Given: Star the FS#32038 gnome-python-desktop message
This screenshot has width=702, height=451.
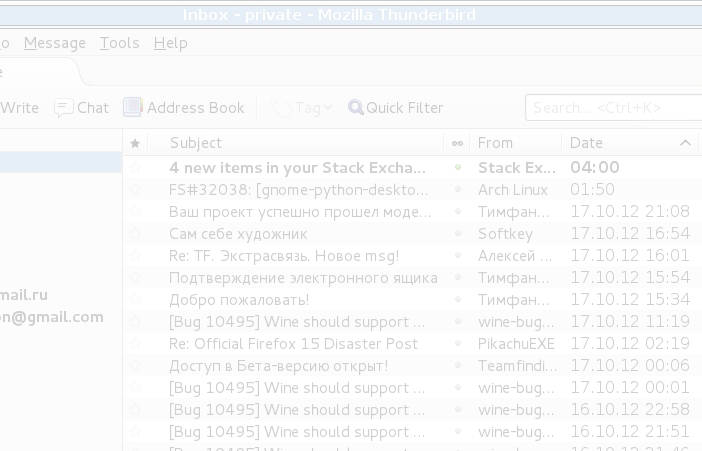Looking at the screenshot, I should [x=135, y=189].
